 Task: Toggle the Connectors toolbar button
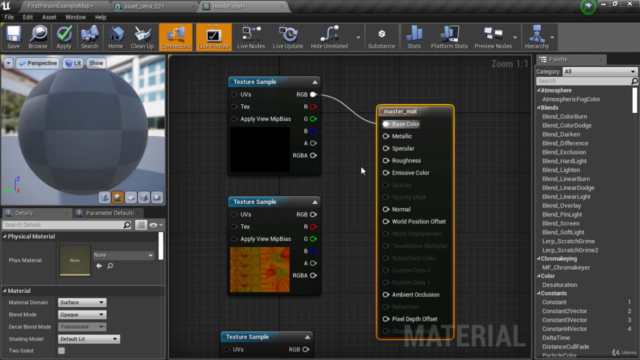[176, 37]
